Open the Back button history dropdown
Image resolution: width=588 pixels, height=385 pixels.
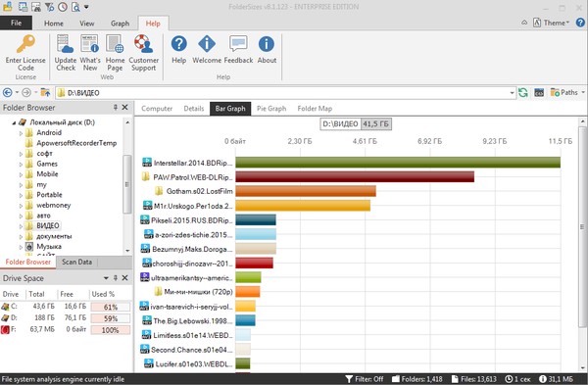(17, 92)
